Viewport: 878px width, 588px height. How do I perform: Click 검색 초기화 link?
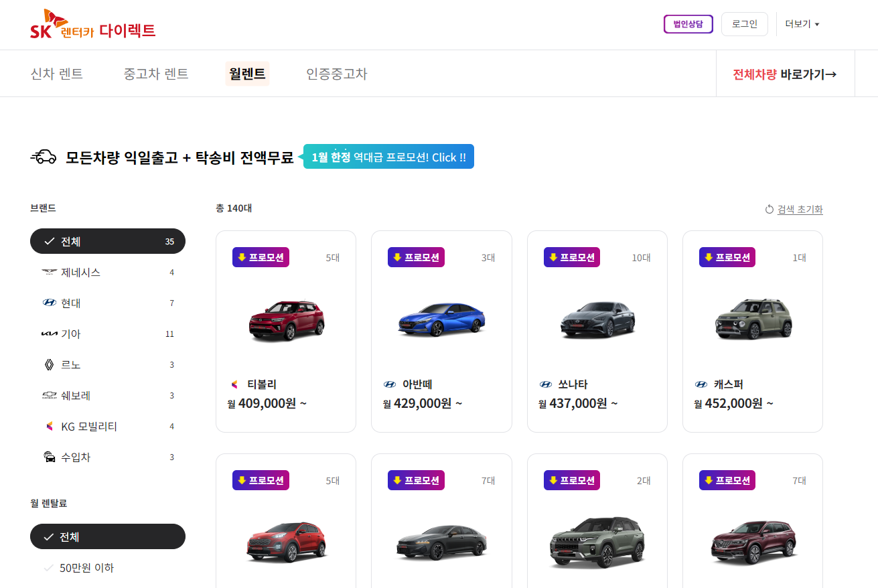[x=800, y=210]
